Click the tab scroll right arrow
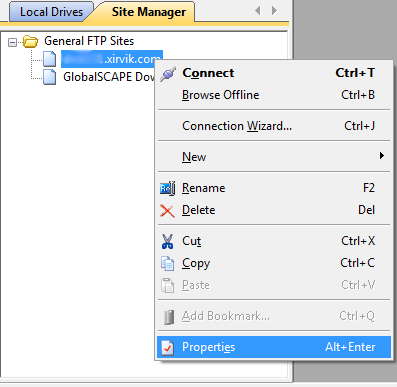The height and width of the screenshot is (387, 397). pyautogui.click(x=274, y=11)
